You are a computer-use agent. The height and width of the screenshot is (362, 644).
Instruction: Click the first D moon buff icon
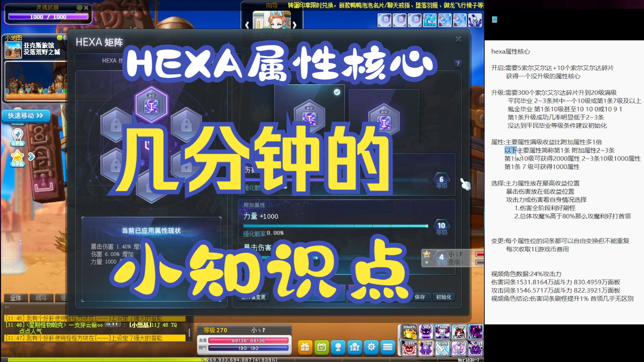pos(384,20)
